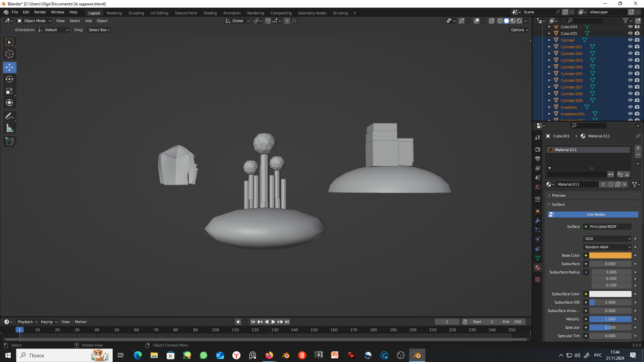Activate the 3D Cursor tool

coord(9,54)
